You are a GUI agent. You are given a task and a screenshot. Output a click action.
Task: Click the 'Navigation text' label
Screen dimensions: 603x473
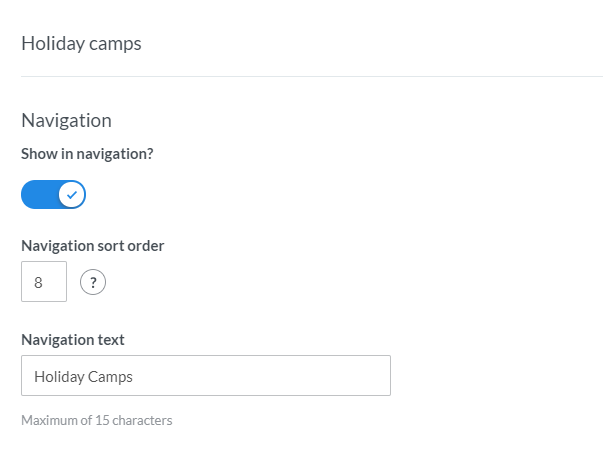73,339
